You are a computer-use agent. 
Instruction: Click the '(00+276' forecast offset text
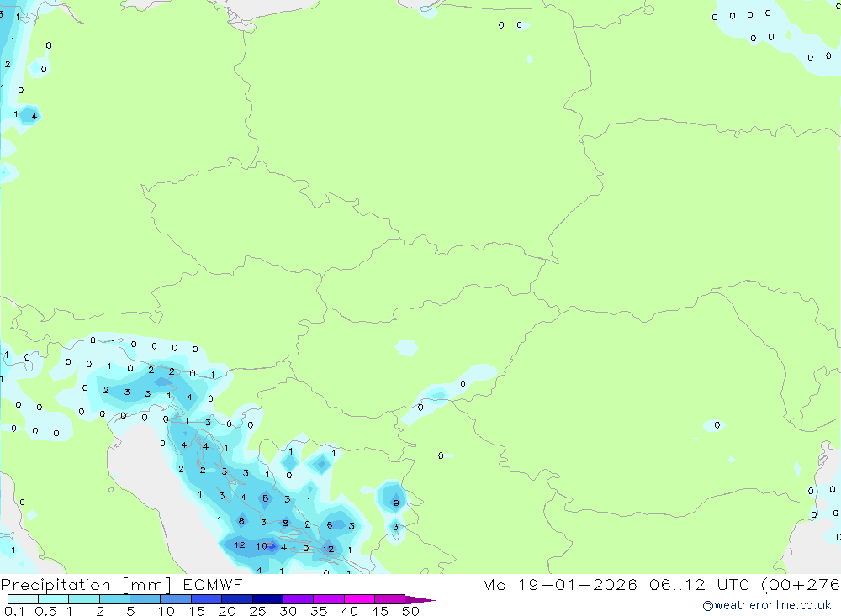click(801, 584)
